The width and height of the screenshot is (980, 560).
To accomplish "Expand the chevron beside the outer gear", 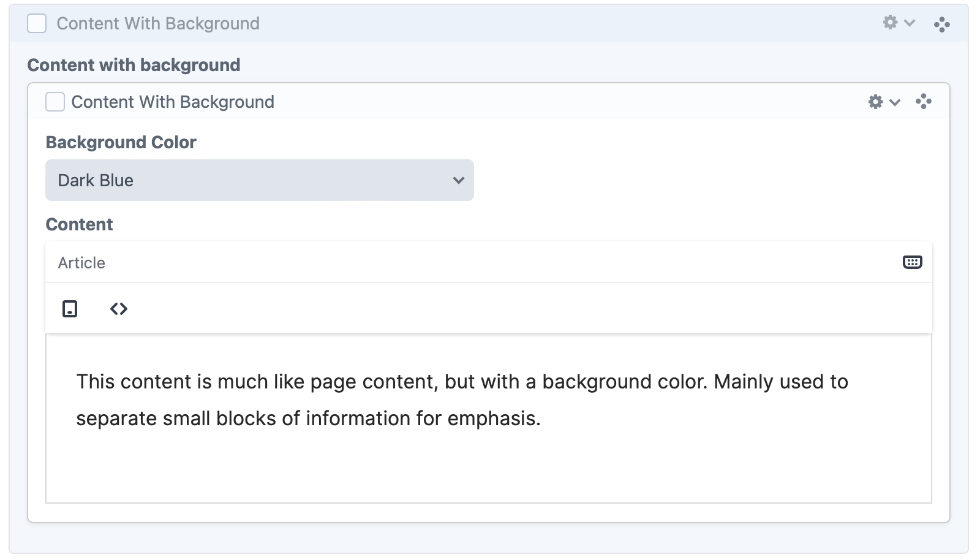I will [910, 23].
